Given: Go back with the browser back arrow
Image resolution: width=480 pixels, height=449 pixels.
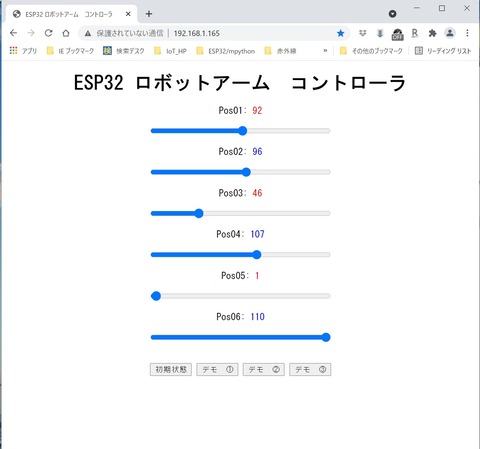Looking at the screenshot, I should [13, 33].
